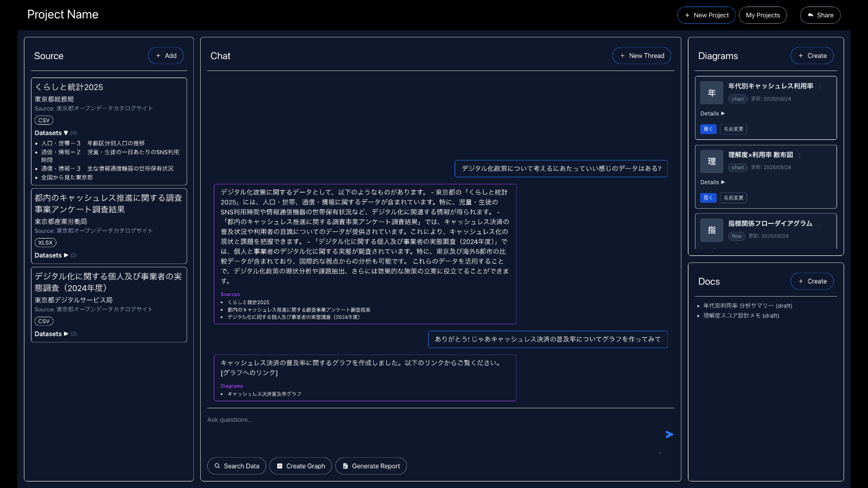868x488 pixels.
Task: Click the Create Graph action
Action: point(301,466)
